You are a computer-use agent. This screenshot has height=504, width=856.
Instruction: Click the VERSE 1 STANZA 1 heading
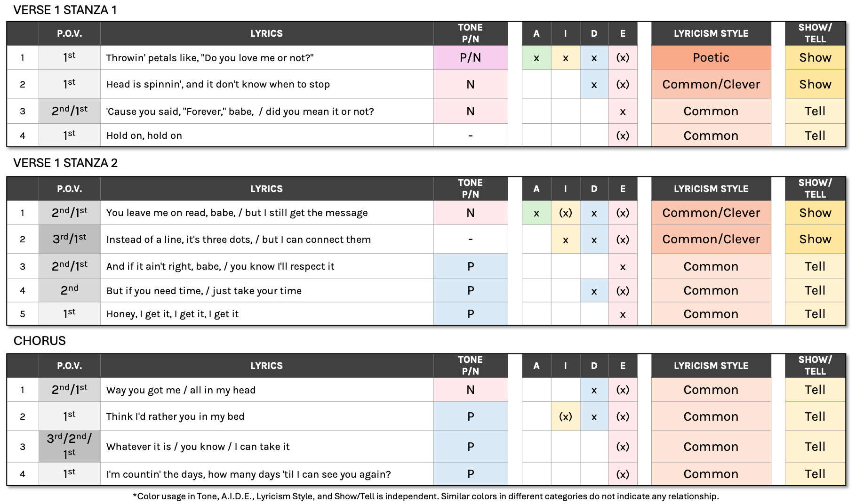(65, 10)
